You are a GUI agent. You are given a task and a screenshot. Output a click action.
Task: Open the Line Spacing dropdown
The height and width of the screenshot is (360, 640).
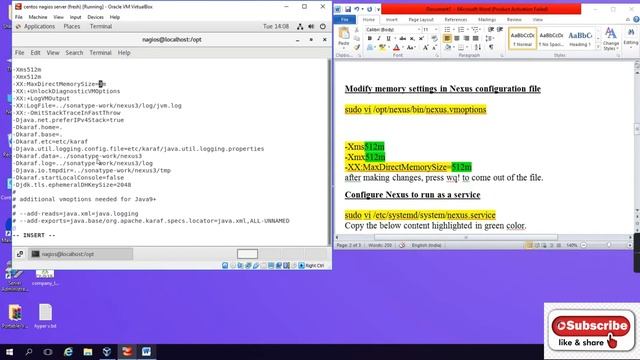(490, 39)
